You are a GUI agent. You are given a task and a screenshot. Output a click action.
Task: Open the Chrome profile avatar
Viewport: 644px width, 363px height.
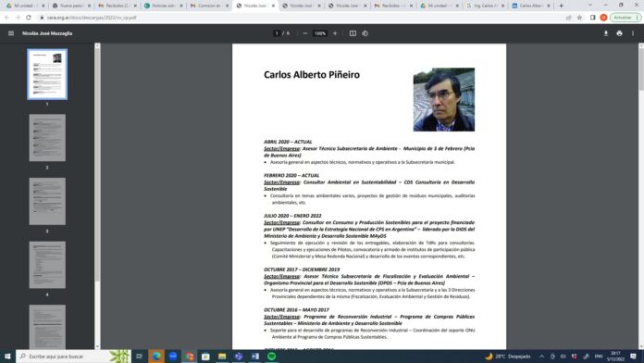[603, 18]
